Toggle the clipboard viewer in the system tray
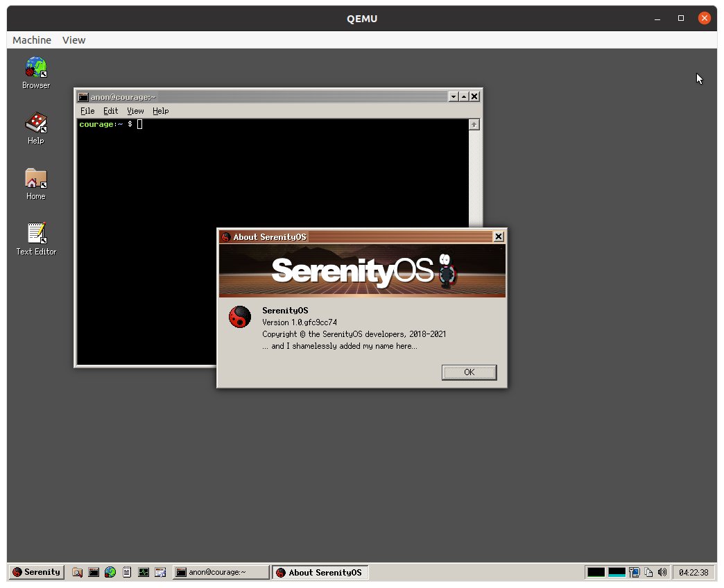Image resolution: width=724 pixels, height=588 pixels. point(648,572)
